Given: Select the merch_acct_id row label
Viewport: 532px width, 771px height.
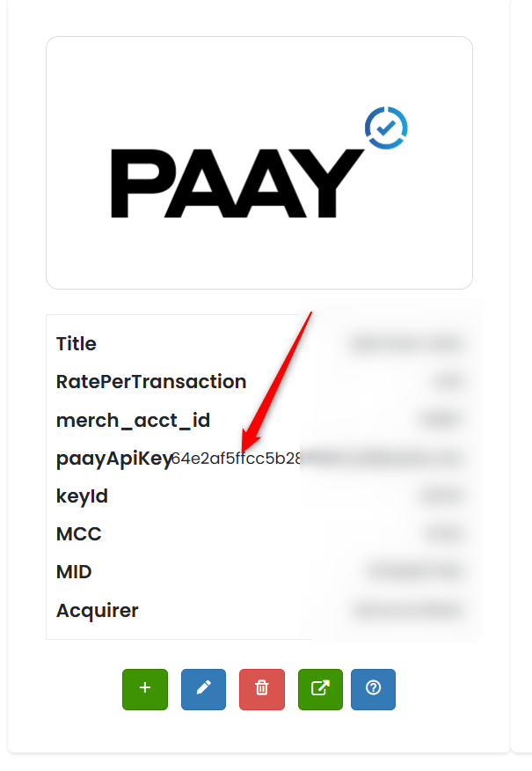Looking at the screenshot, I should click(x=133, y=421).
